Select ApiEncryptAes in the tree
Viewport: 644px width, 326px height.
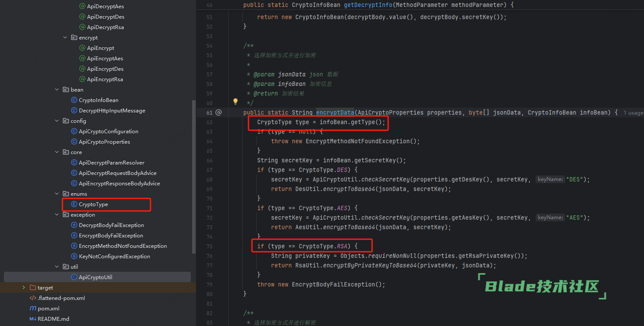(x=105, y=59)
